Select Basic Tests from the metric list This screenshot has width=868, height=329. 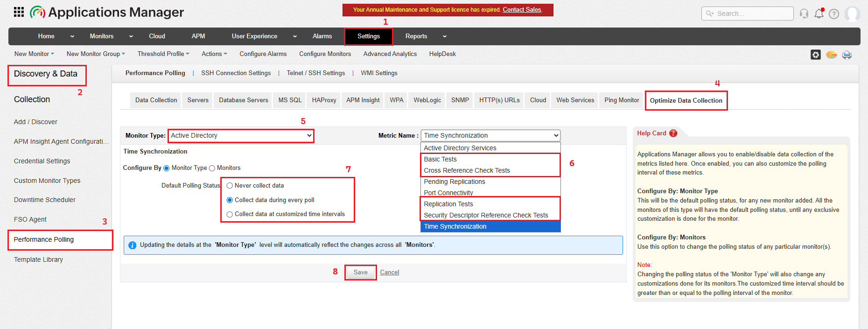click(490, 160)
